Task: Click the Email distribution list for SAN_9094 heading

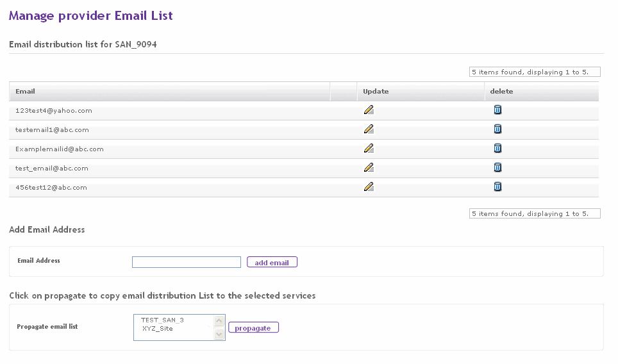Action: tap(83, 44)
